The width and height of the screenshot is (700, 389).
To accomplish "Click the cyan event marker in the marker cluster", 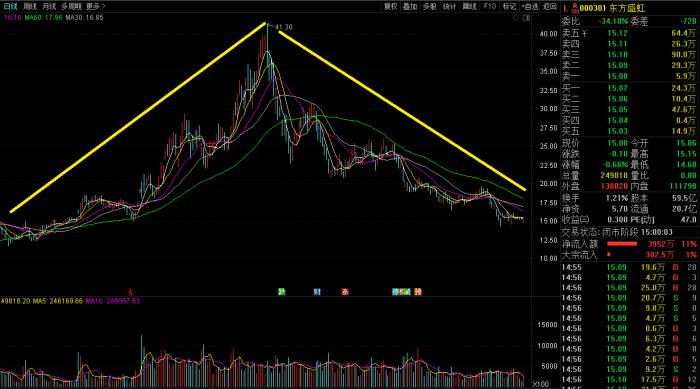I will click(396, 292).
